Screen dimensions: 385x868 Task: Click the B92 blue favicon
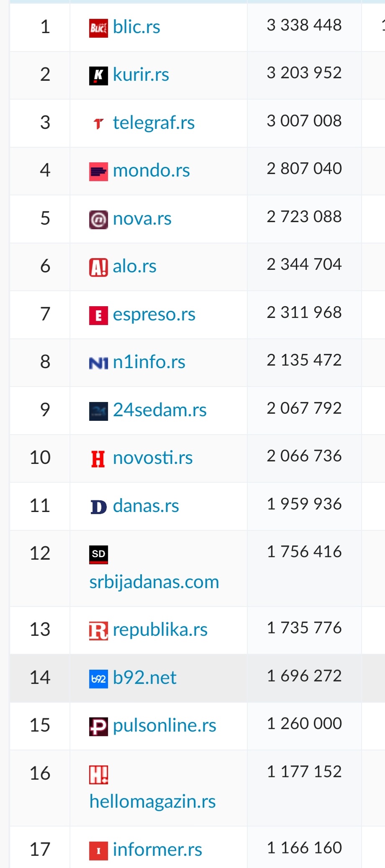[98, 679]
